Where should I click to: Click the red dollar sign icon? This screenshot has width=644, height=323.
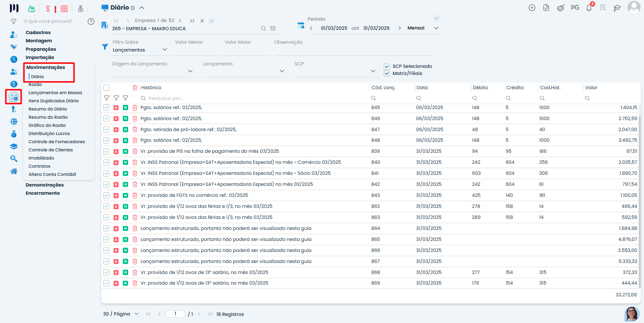click(48, 9)
